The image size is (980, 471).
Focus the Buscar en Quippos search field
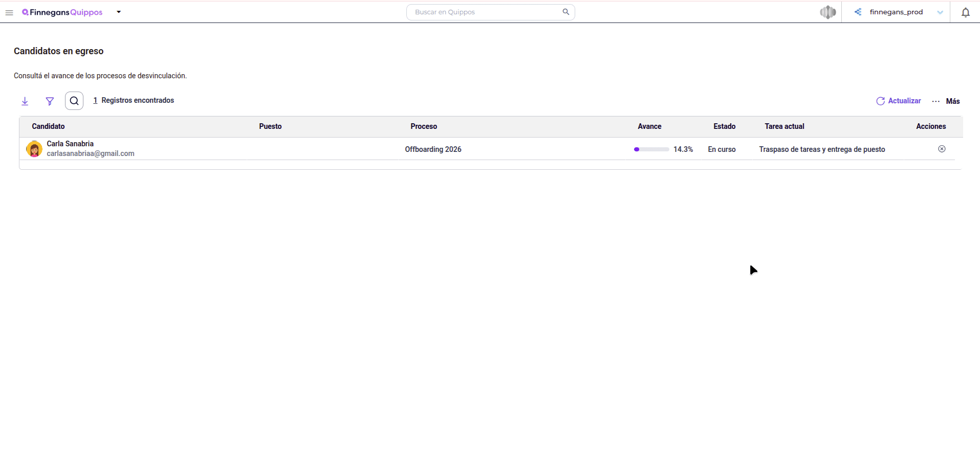[490, 12]
